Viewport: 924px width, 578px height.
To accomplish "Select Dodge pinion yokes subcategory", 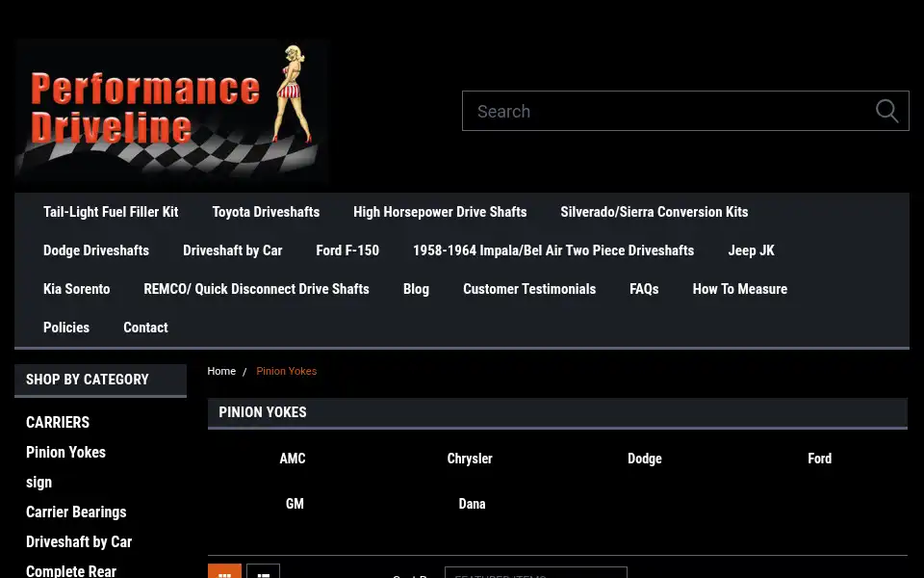I will coord(645,459).
